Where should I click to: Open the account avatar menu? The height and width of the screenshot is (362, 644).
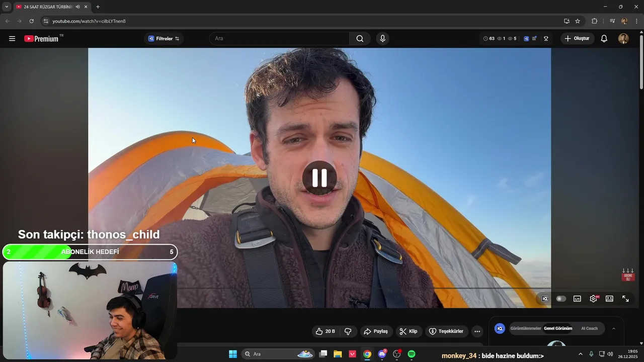623,39
